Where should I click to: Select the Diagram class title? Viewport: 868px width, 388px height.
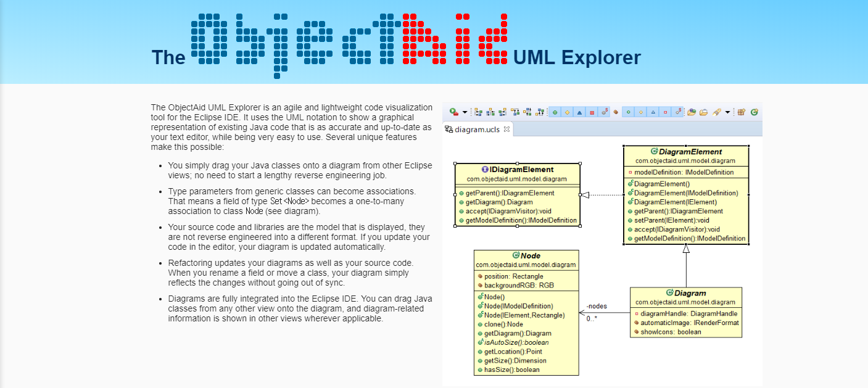coord(690,293)
